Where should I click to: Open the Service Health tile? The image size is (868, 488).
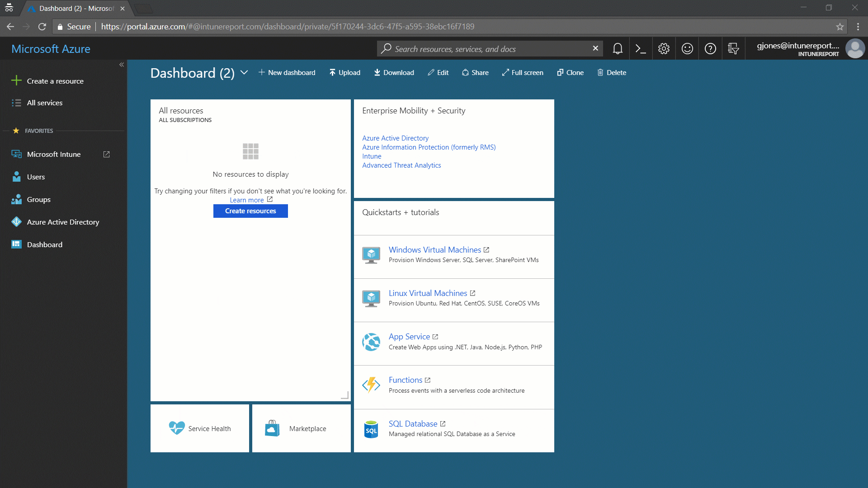(200, 428)
